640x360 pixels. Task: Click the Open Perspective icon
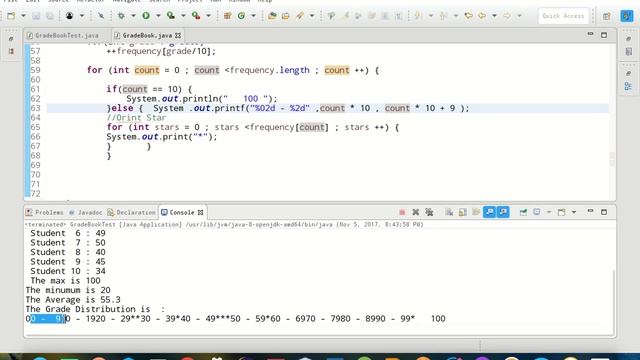pos(607,16)
